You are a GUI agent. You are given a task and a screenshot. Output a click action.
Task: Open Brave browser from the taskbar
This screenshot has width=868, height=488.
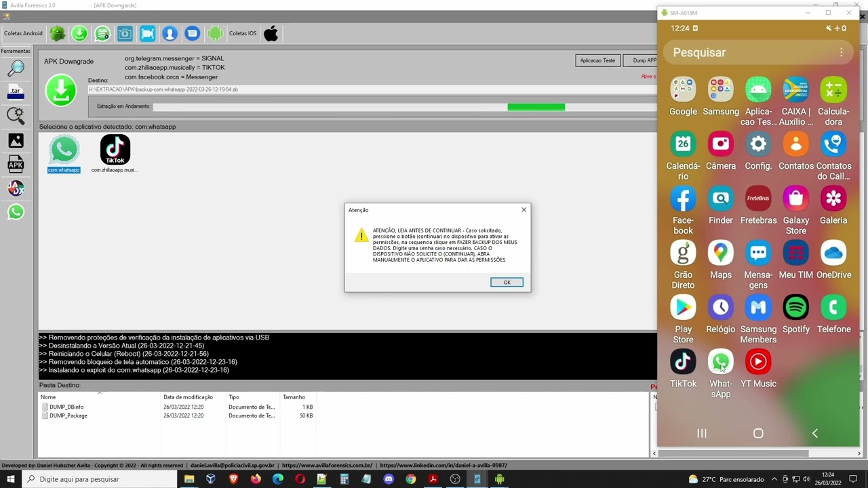coord(233,479)
